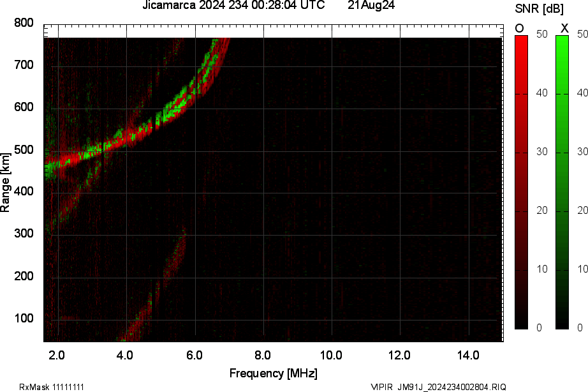This screenshot has width=588, height=392.
Task: Click the lower echo trace near 5.5 MHz, 250 km
Action: [176, 255]
